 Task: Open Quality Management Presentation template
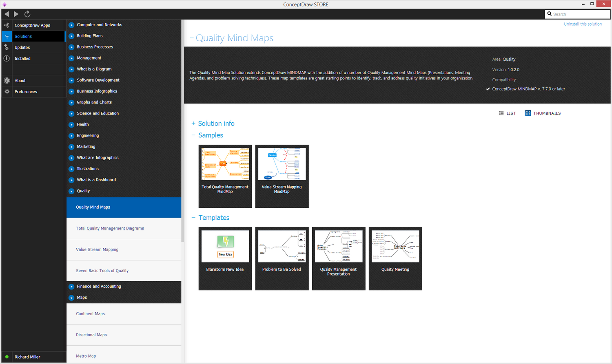pyautogui.click(x=339, y=258)
